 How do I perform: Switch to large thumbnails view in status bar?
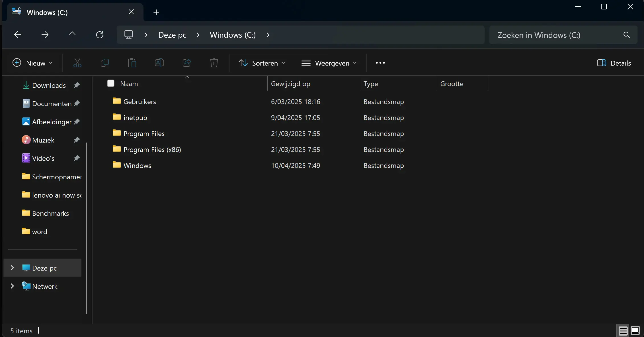[x=635, y=330]
